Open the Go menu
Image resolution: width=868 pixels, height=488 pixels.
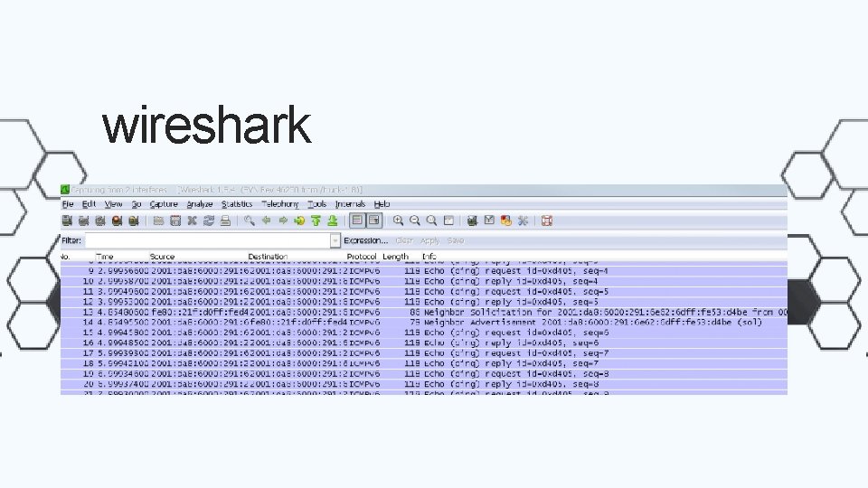pos(137,204)
